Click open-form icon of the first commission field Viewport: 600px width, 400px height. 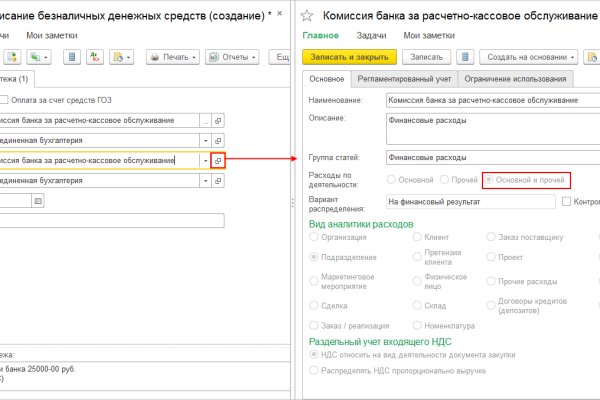(218, 120)
